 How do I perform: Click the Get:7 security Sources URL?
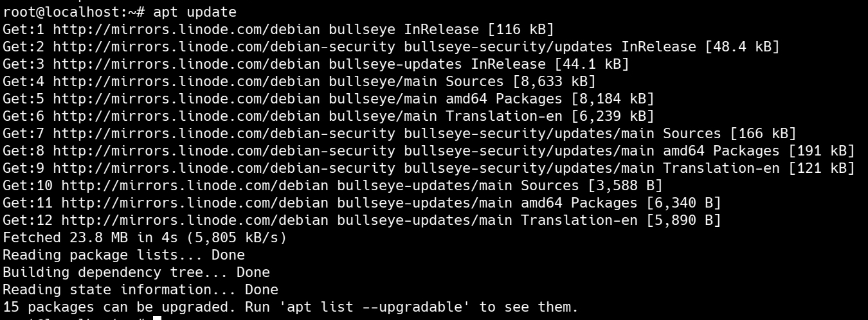[225, 133]
